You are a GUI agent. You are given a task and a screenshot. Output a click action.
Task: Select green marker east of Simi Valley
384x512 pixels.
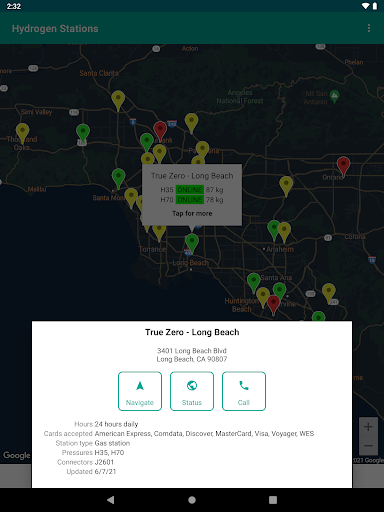[83, 133]
